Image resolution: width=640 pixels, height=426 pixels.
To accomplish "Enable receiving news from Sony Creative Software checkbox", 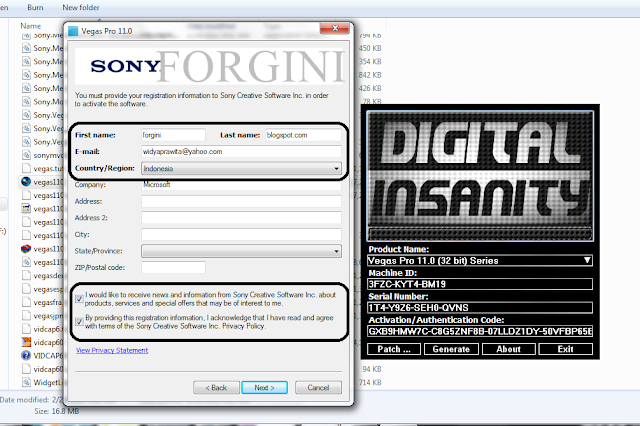I will pos(80,299).
